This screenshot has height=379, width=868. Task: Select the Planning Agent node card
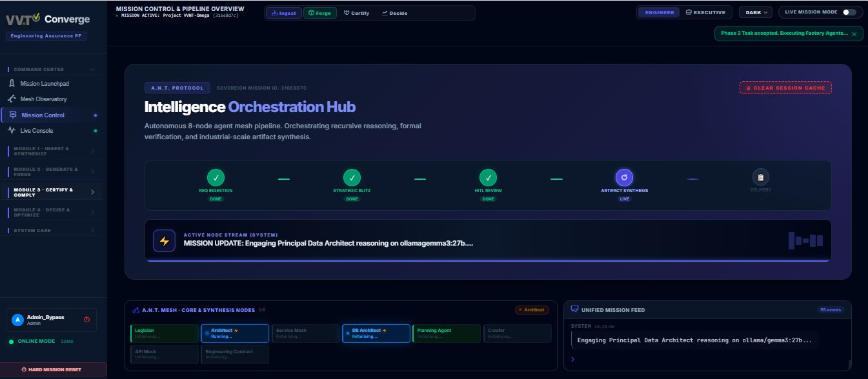447,333
